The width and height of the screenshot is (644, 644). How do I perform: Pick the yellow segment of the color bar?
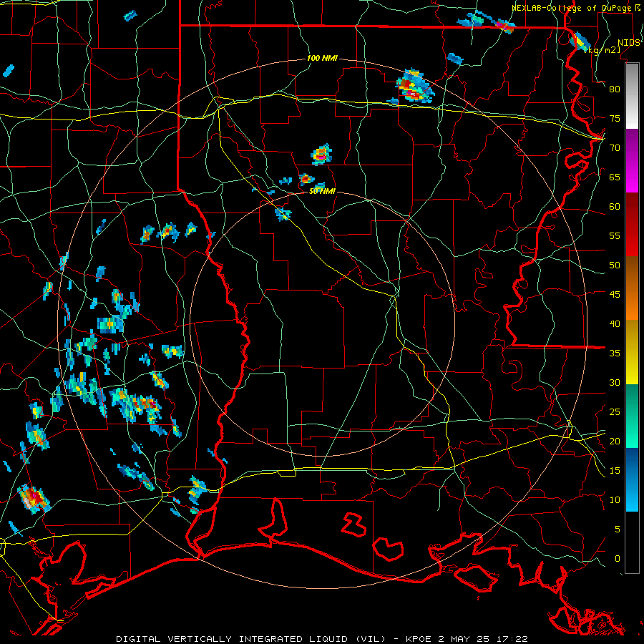coord(632,352)
